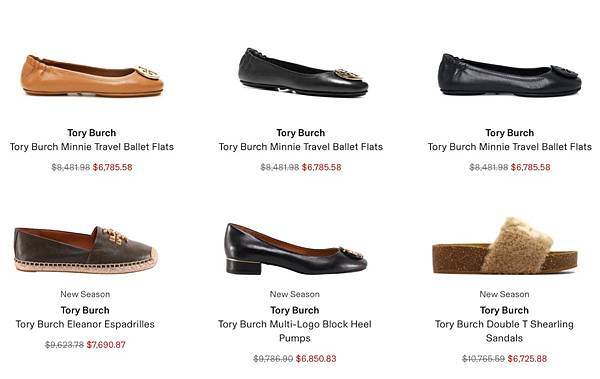The height and width of the screenshot is (379, 600).
Task: Click Tory Burch brand above Shearling Sandals title
Action: (x=504, y=310)
